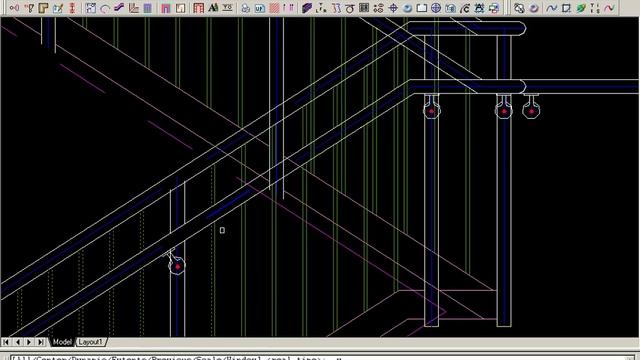Switch to the Layout1 tab
Screen dimensions: 640x360
[91, 342]
